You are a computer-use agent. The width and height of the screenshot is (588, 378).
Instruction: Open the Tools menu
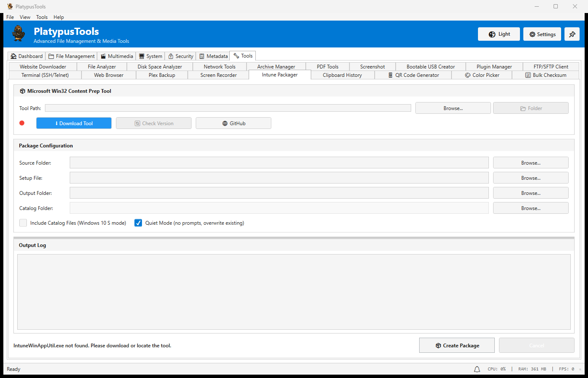tap(42, 17)
